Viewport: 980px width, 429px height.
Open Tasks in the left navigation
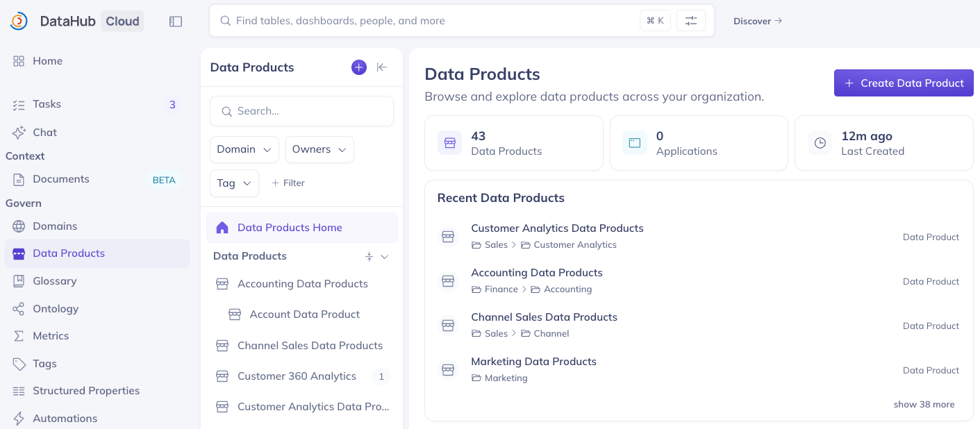[x=97, y=105]
